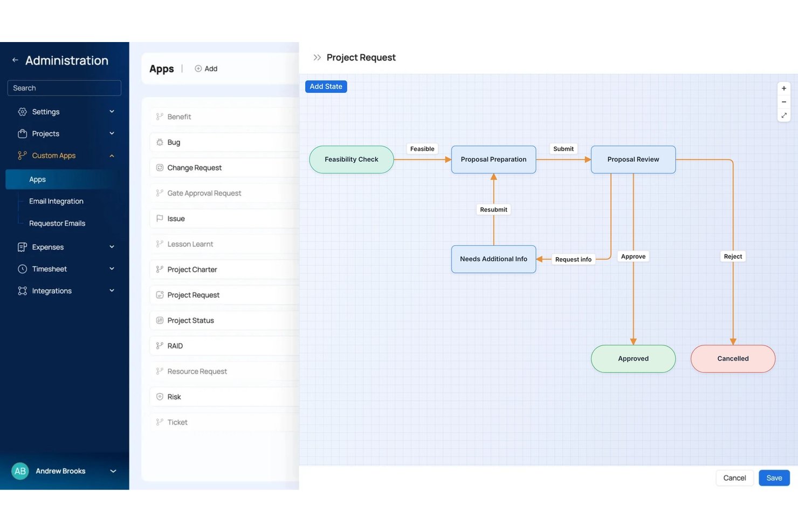Viewport: 798px width, 532px height.
Task: Expand the Expenses menu chevron
Action: pos(112,247)
